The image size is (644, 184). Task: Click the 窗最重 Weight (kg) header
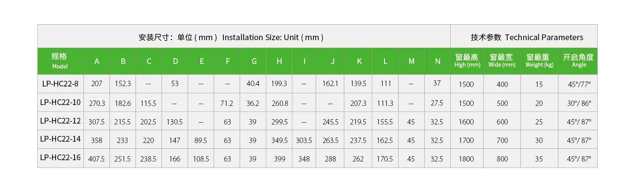(539, 61)
